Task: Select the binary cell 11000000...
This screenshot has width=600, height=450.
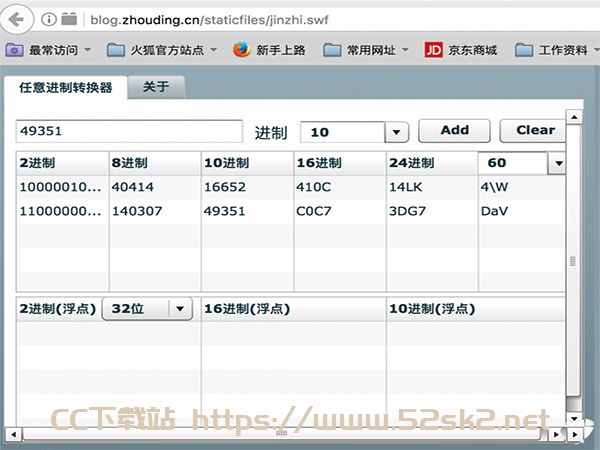Action: pyautogui.click(x=62, y=211)
